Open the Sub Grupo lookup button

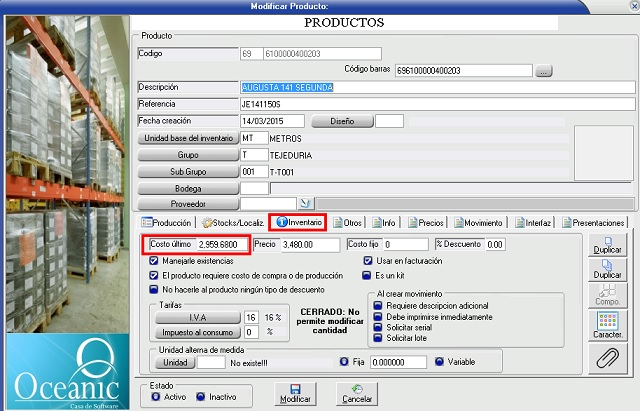point(188,171)
